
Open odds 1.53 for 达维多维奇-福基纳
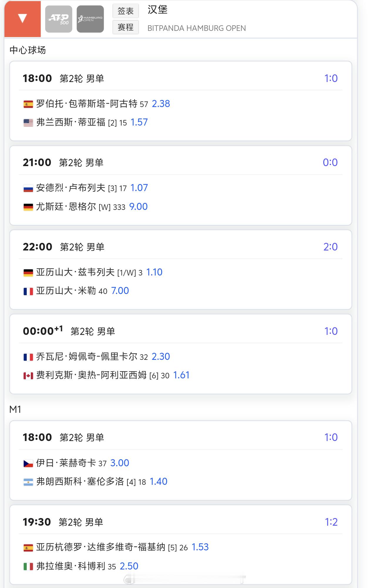point(200,547)
